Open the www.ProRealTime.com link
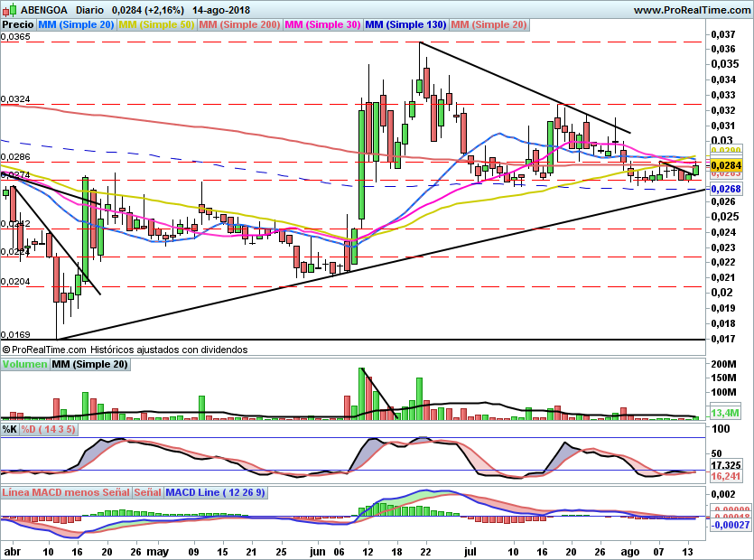 point(692,10)
